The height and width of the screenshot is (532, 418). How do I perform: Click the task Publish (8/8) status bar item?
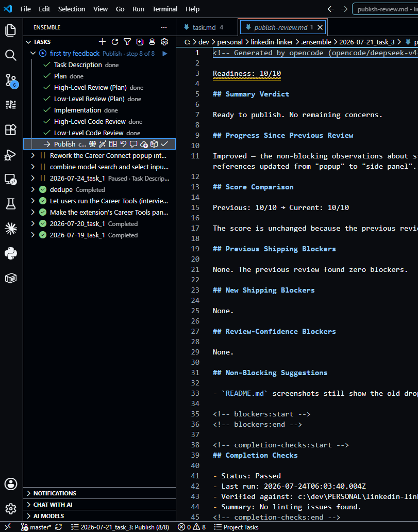coord(120,527)
